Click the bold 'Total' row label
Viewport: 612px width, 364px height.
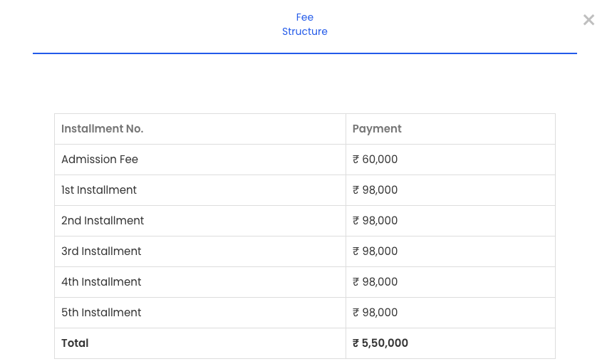(x=75, y=343)
